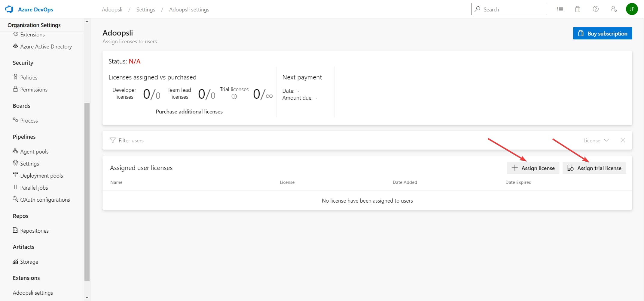Open Repositories settings
Image resolution: width=644 pixels, height=301 pixels.
pos(34,231)
